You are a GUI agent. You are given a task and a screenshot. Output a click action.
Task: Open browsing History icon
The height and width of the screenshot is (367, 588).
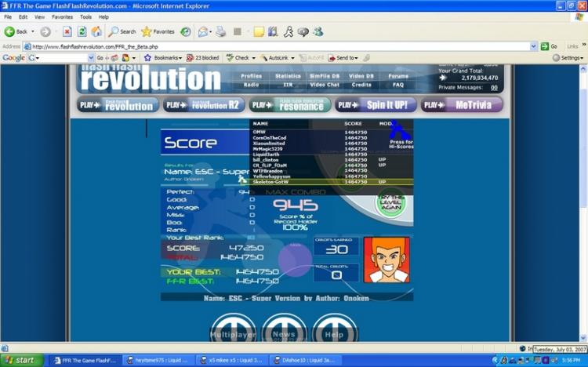pos(186,32)
